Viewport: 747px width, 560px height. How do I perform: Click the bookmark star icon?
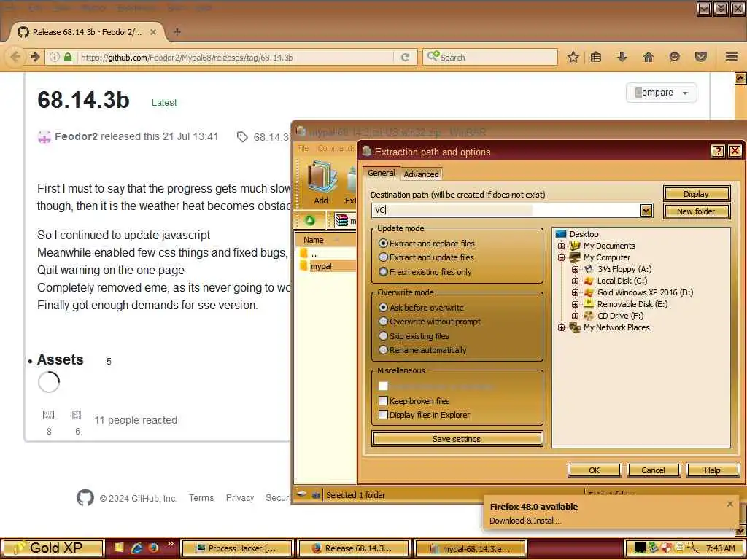[573, 57]
